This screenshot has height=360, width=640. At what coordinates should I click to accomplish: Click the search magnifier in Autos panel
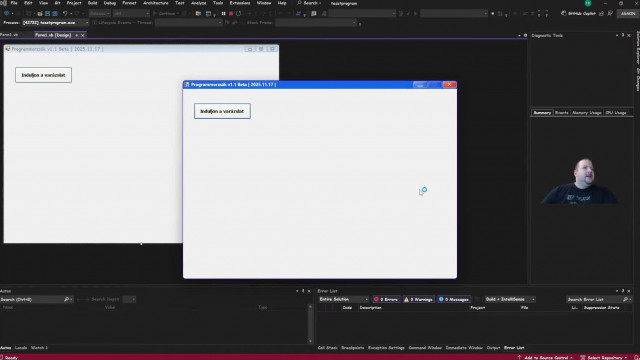pos(66,299)
